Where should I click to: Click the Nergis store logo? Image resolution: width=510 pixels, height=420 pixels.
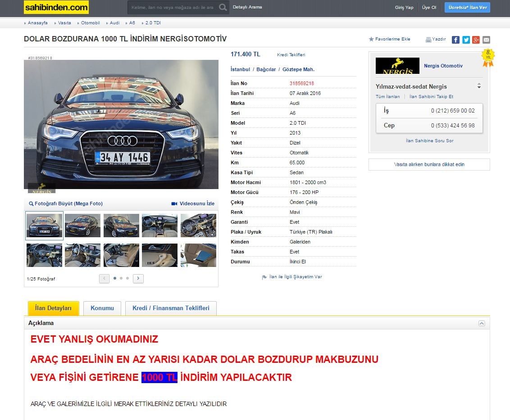tap(397, 66)
